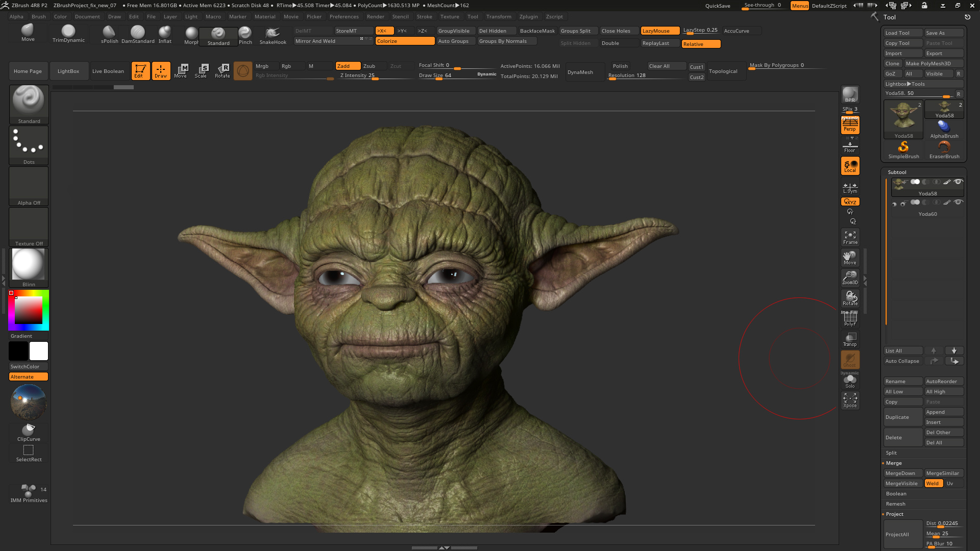Viewport: 980px width, 551px height.
Task: Open the Texture Off selector
Action: pos(29,227)
